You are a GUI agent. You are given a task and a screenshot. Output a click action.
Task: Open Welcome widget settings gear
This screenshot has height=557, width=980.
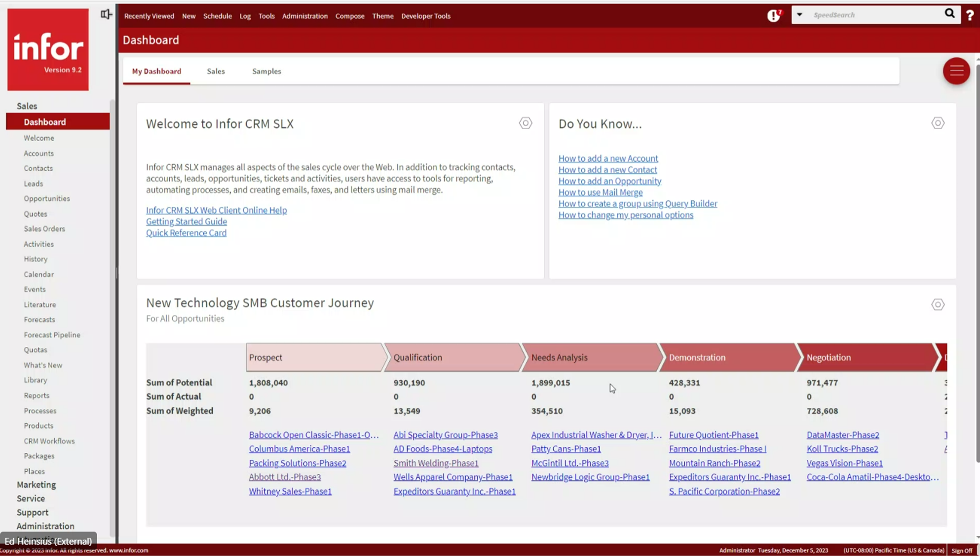tap(526, 123)
